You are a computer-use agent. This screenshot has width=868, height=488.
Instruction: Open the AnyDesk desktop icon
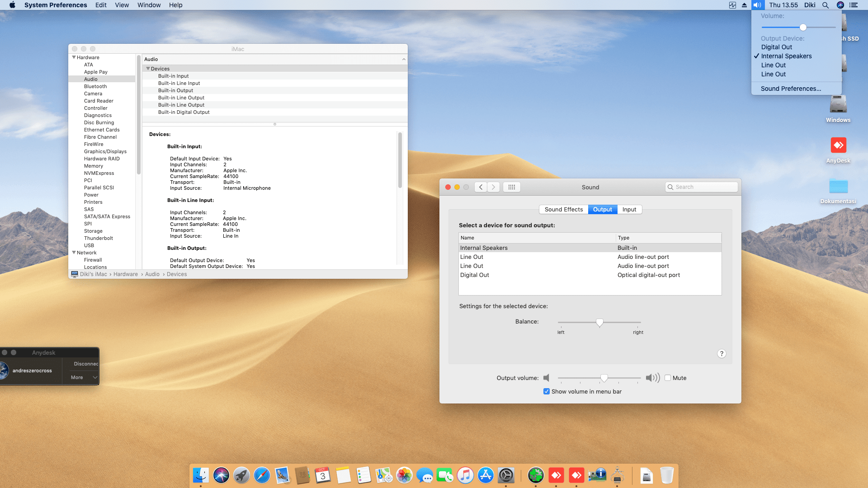(838, 145)
